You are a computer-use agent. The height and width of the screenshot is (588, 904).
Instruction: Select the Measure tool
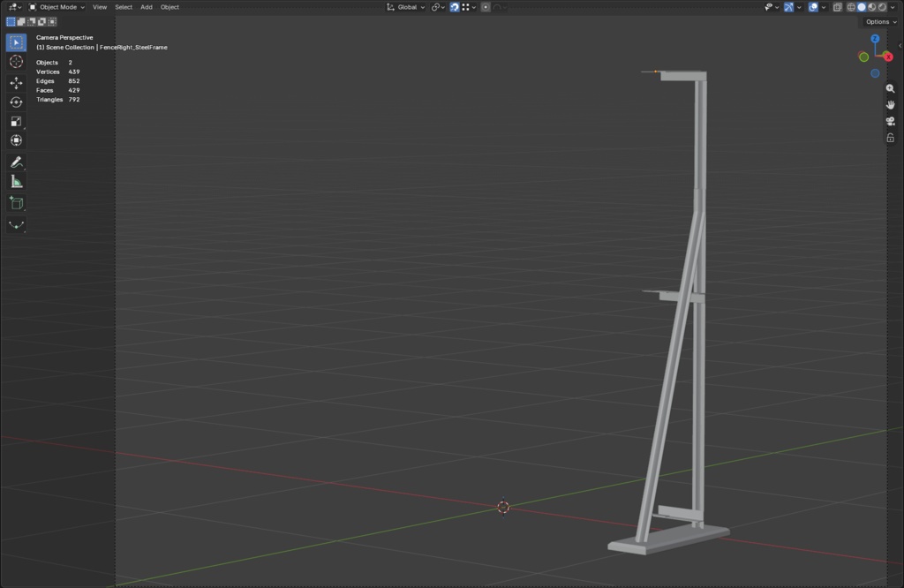tap(16, 182)
